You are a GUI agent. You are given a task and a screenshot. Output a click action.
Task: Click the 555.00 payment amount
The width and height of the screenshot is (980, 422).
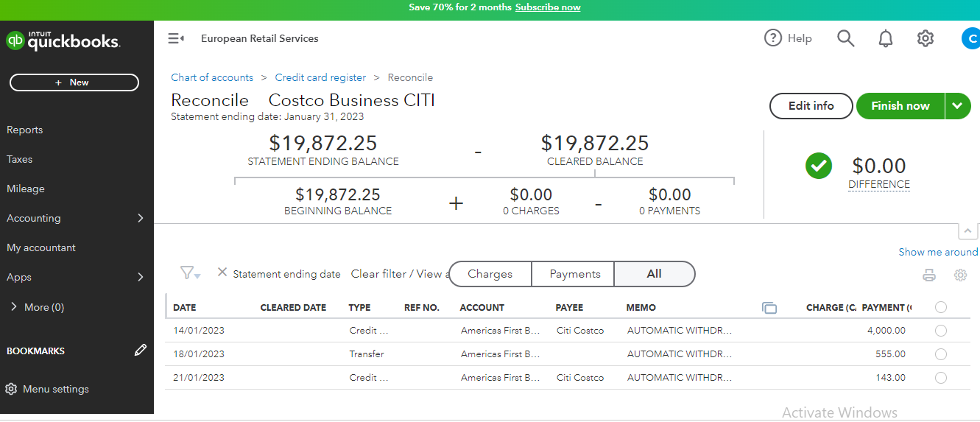click(x=890, y=354)
